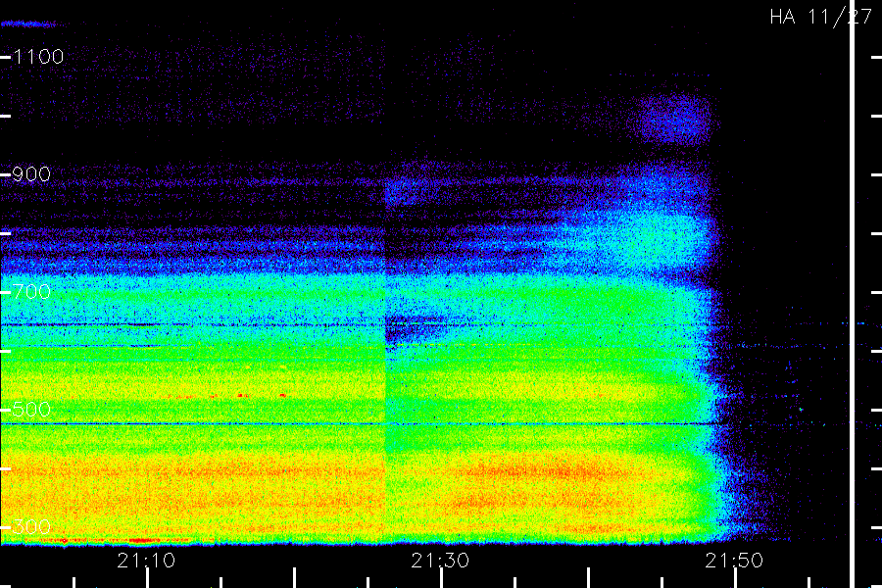Click the 21:30 time axis label
882x588 pixels.
pos(440,561)
